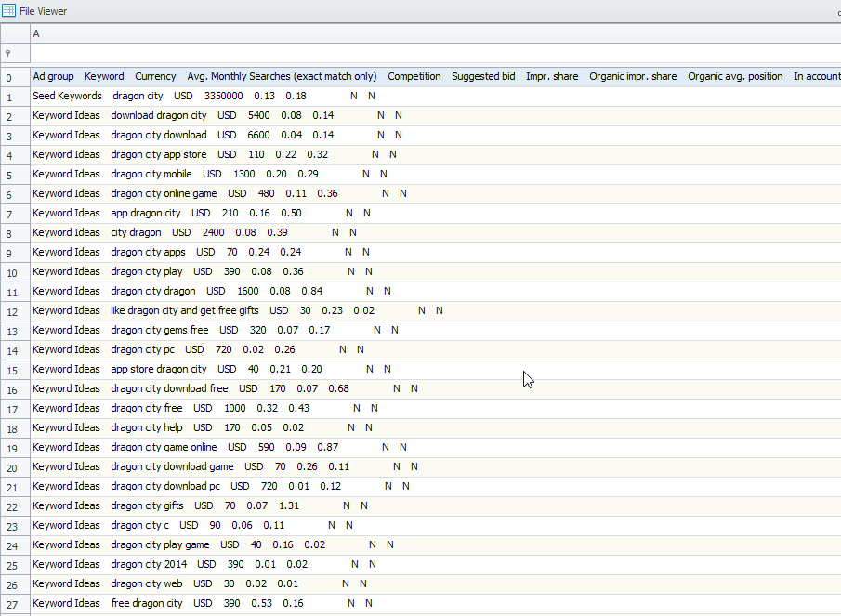This screenshot has width=841, height=616.
Task: Select the 'dragon city c' row cell
Action: [436, 525]
